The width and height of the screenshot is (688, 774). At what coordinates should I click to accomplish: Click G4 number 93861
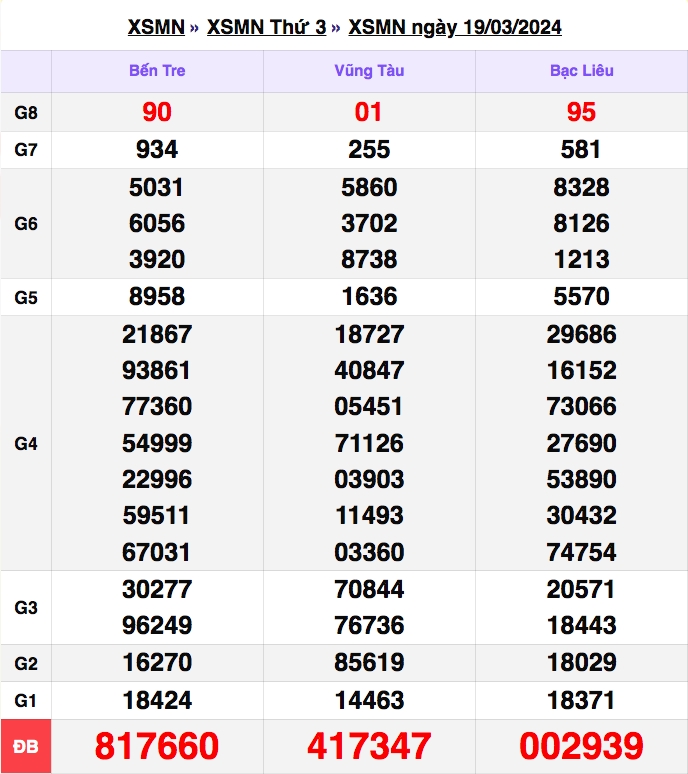tap(156, 371)
